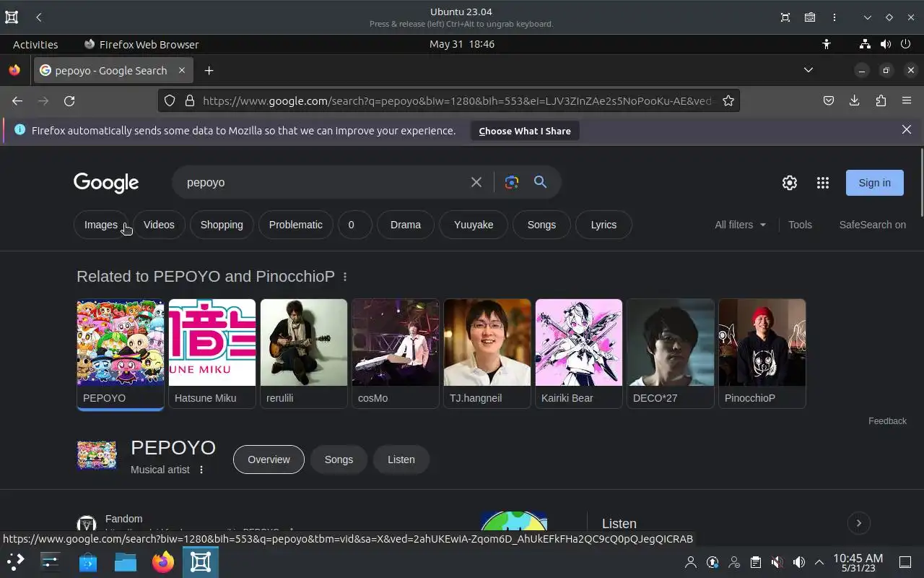Open Google quick settings gear

tap(790, 183)
